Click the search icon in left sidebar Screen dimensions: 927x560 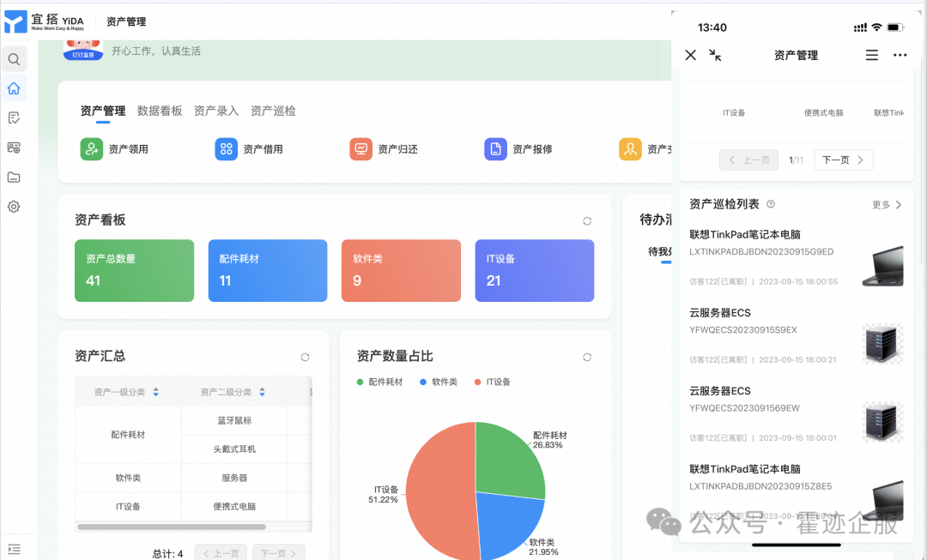click(x=14, y=59)
